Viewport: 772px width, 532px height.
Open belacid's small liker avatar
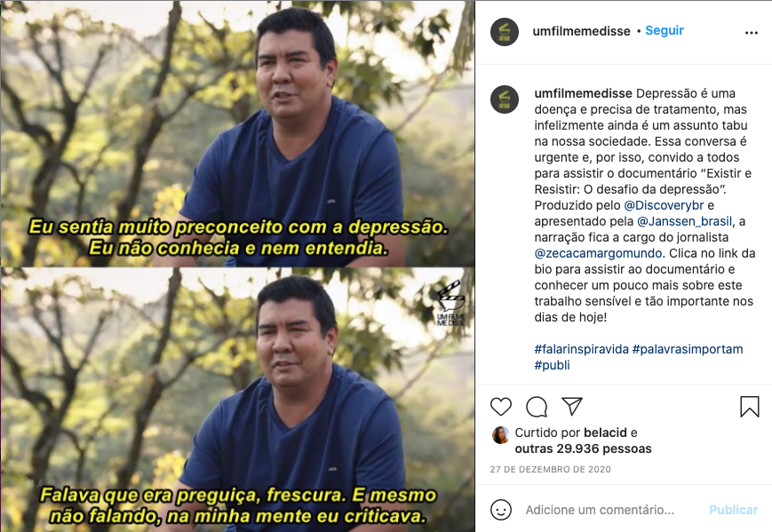pyautogui.click(x=500, y=435)
